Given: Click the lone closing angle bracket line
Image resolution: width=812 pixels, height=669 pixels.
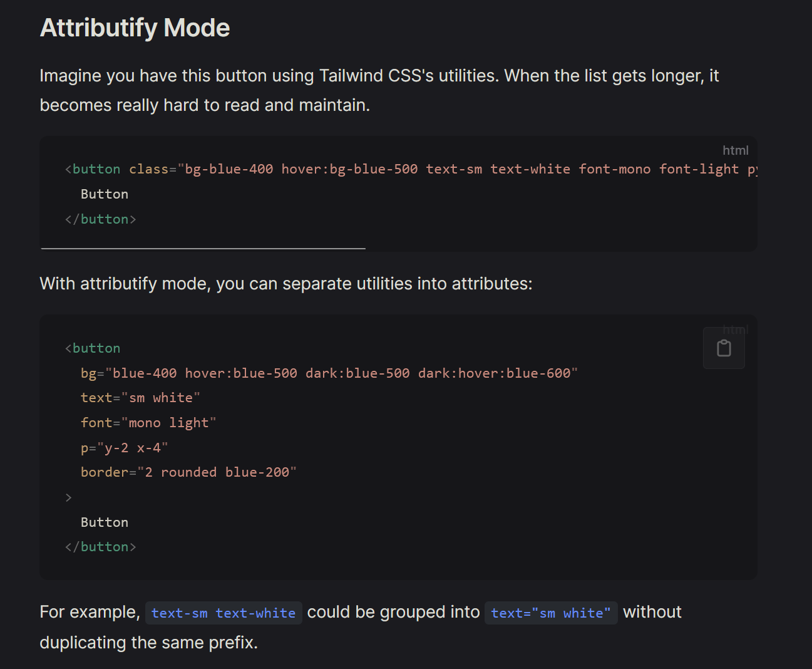Looking at the screenshot, I should point(69,497).
